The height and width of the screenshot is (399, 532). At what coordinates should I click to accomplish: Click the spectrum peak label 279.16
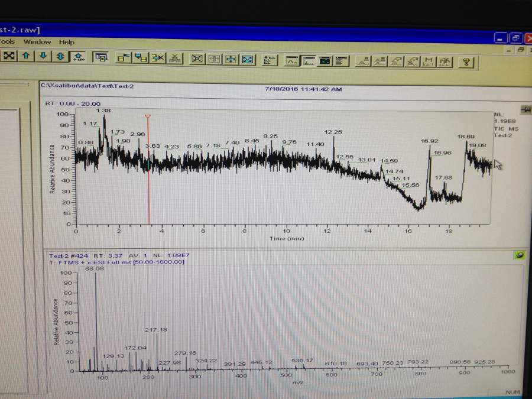185,353
